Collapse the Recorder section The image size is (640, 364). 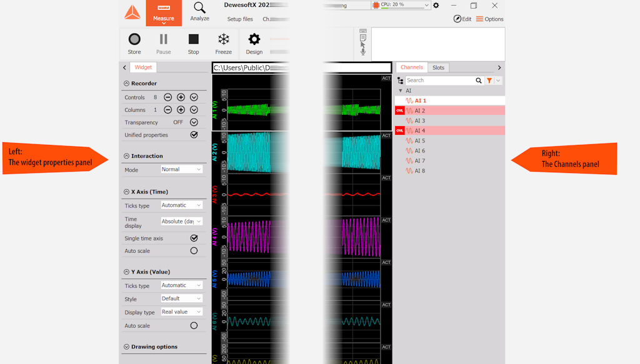[126, 83]
